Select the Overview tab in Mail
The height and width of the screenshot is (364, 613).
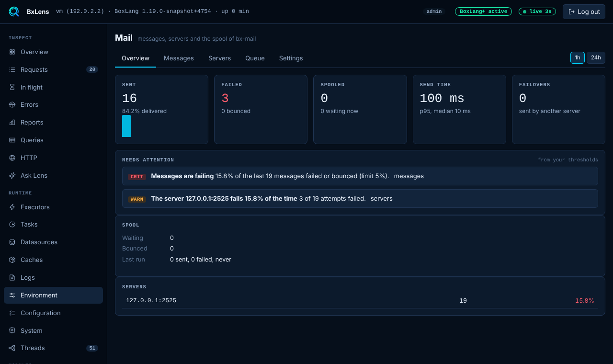(136, 58)
